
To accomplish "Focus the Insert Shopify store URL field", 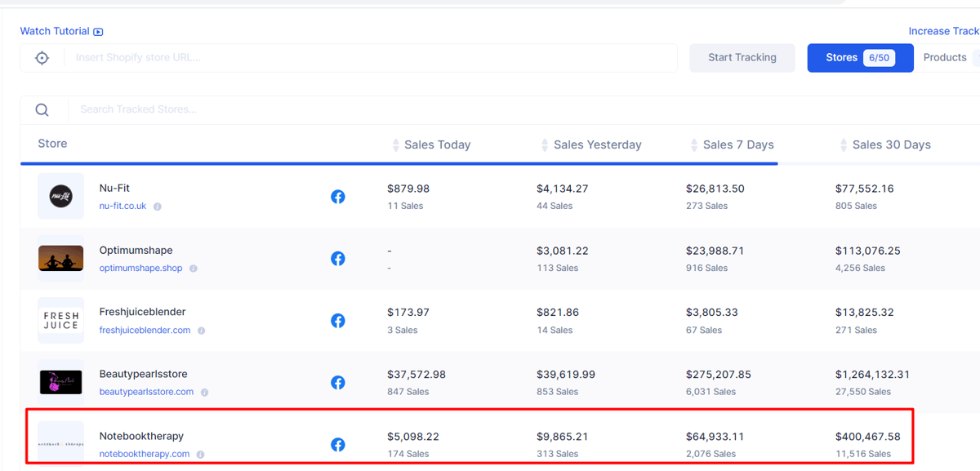I will coord(372,58).
